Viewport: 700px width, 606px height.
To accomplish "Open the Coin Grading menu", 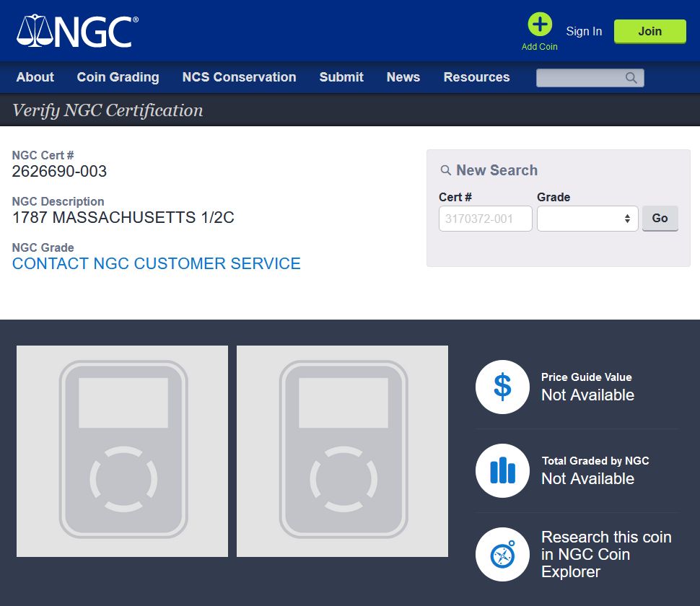I will [x=118, y=77].
